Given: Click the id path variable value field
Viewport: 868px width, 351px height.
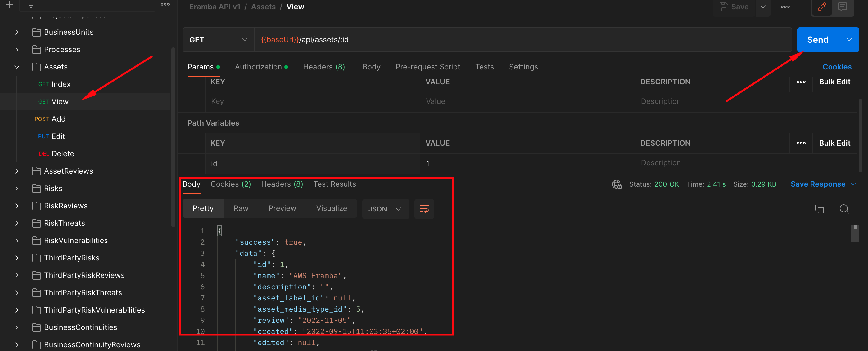Looking at the screenshot, I should pyautogui.click(x=527, y=163).
